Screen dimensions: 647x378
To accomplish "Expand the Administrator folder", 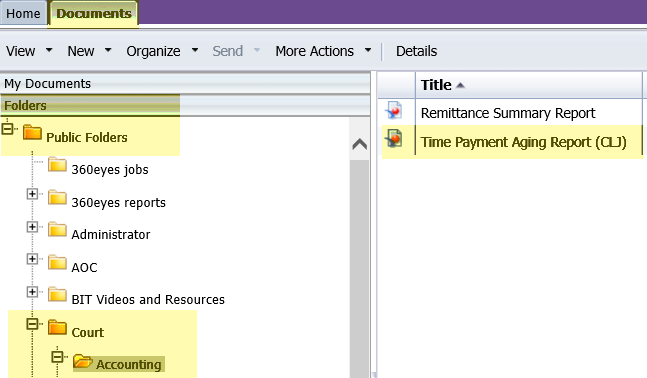I will pos(32,227).
